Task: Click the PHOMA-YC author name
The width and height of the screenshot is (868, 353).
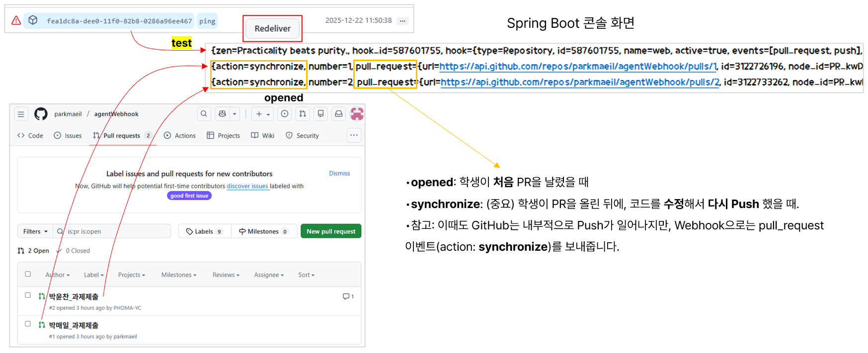Action: click(x=127, y=308)
